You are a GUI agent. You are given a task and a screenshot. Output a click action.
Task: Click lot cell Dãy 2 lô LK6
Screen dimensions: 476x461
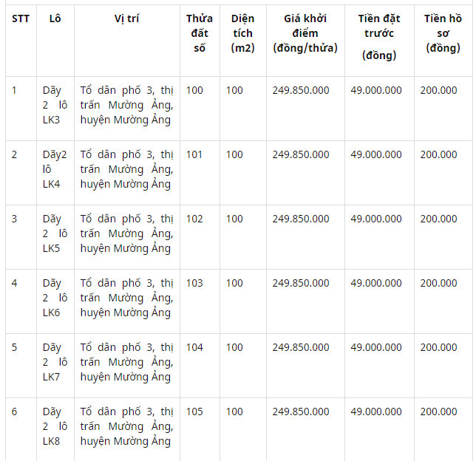55,298
